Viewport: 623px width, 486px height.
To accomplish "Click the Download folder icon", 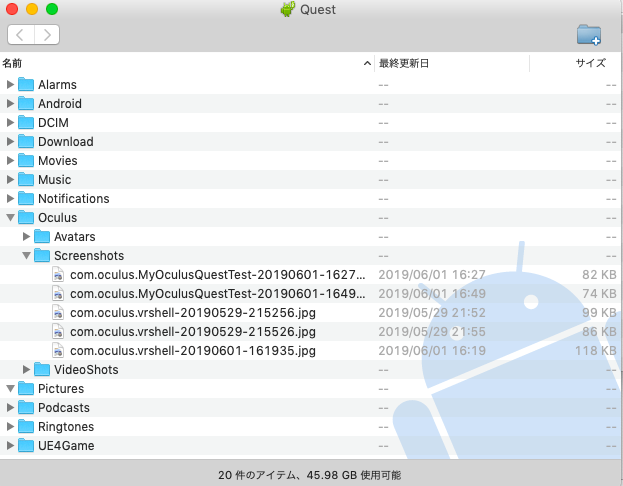I will coord(26,141).
